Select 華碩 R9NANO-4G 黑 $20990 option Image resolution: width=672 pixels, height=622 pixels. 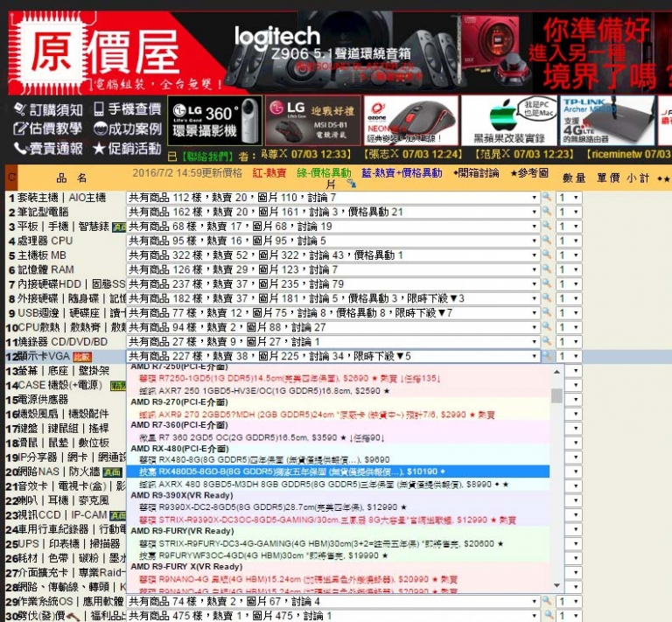(x=338, y=579)
